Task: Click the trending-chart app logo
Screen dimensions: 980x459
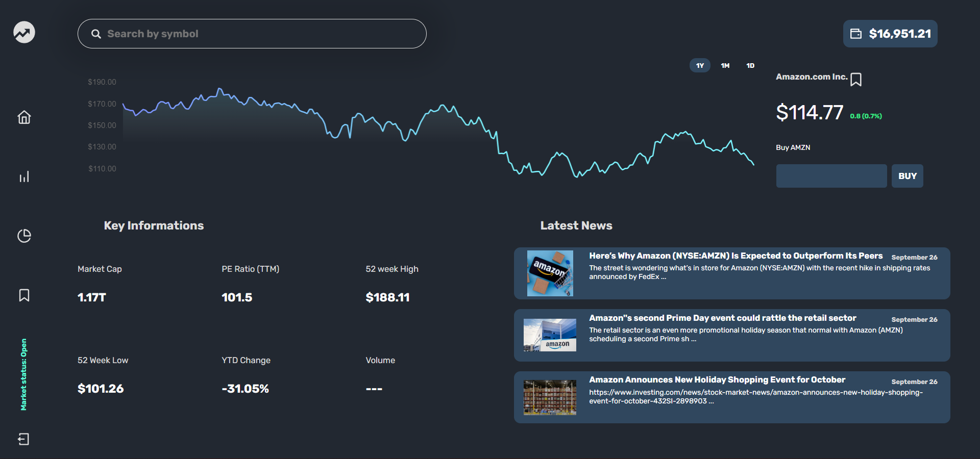Action: (24, 33)
